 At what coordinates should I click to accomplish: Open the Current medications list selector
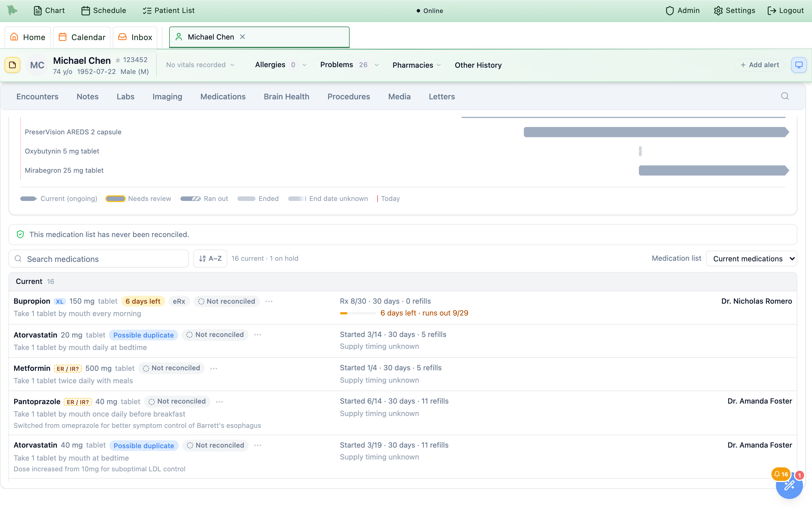(x=752, y=259)
